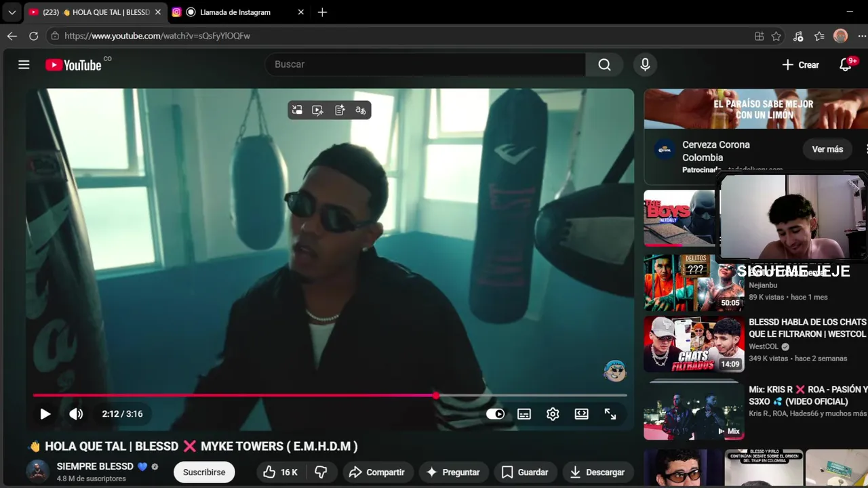
Task: Close the HOLA QUE TAL browser tab
Action: pos(157,12)
